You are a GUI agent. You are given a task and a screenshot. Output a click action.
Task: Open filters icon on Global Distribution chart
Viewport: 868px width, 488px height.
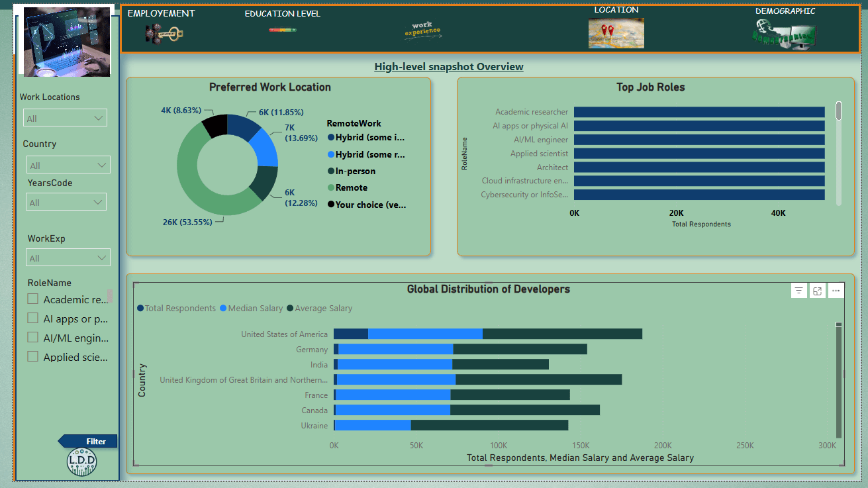click(x=799, y=291)
